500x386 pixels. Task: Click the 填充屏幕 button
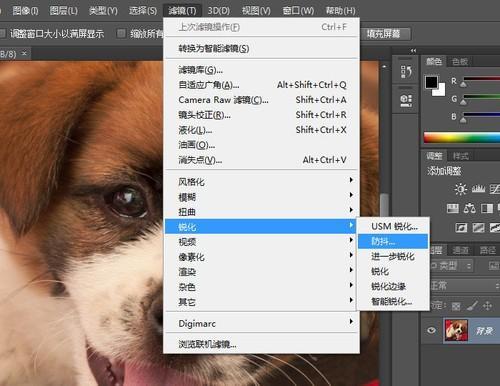383,34
